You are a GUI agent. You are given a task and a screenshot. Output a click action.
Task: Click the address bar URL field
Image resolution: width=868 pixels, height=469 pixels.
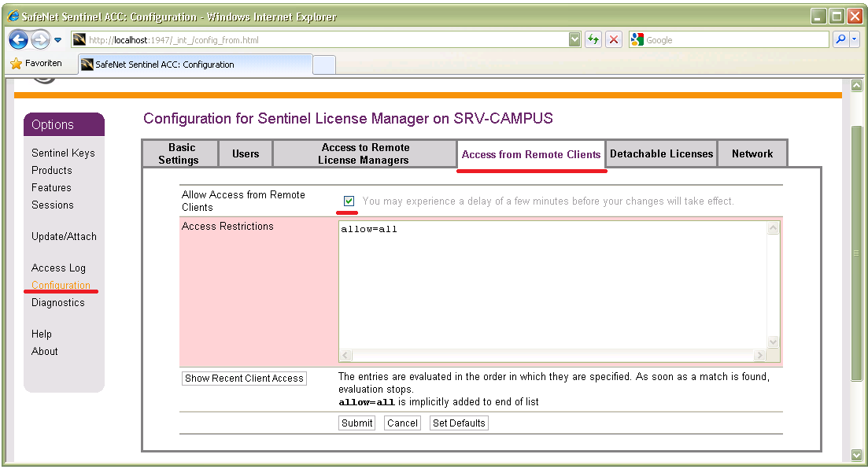[x=327, y=40]
